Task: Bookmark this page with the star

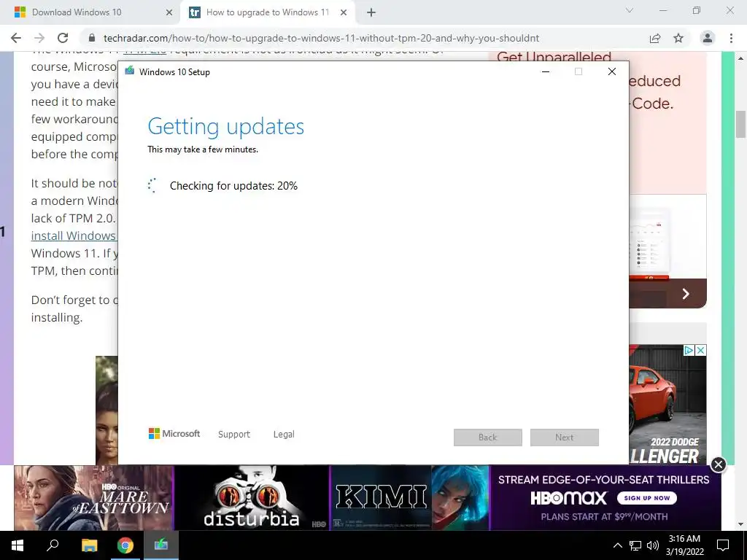Action: (x=678, y=38)
